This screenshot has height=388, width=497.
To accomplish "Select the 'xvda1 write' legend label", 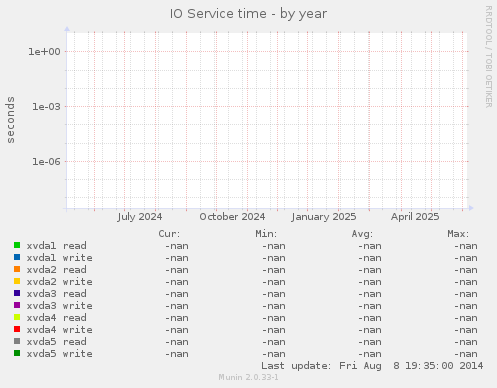I will (x=59, y=258).
